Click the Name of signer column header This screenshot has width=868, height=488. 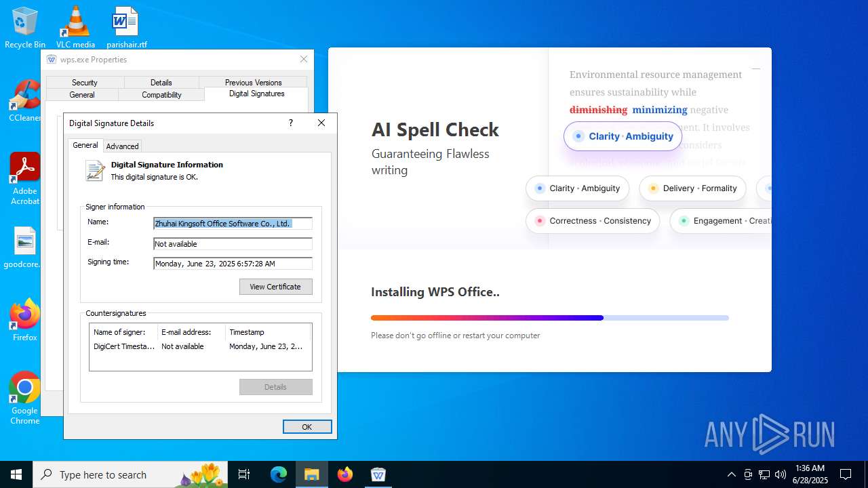tap(124, 332)
